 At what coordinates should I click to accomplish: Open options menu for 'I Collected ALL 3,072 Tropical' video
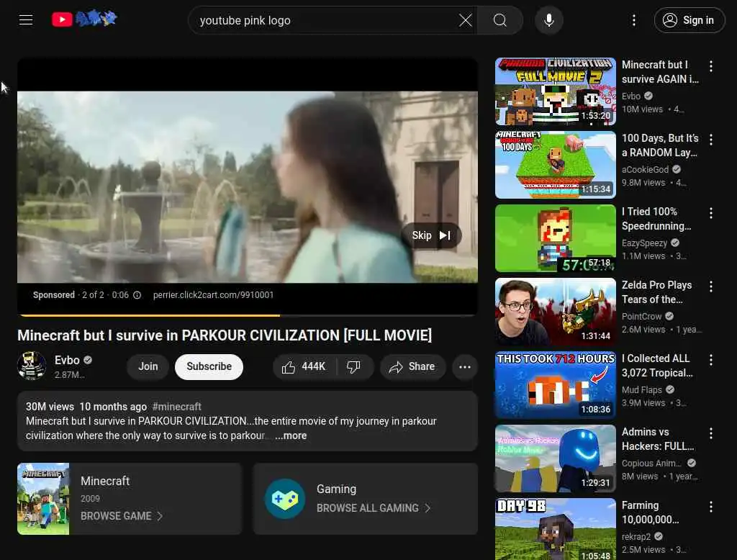tap(711, 360)
